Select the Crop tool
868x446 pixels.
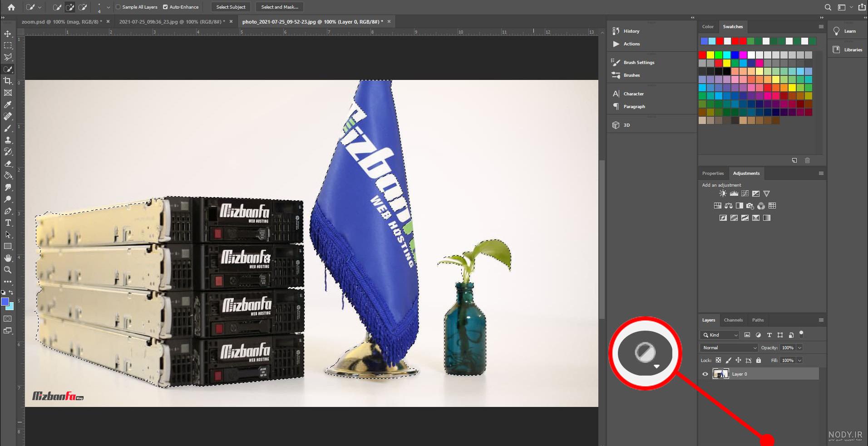coord(8,81)
